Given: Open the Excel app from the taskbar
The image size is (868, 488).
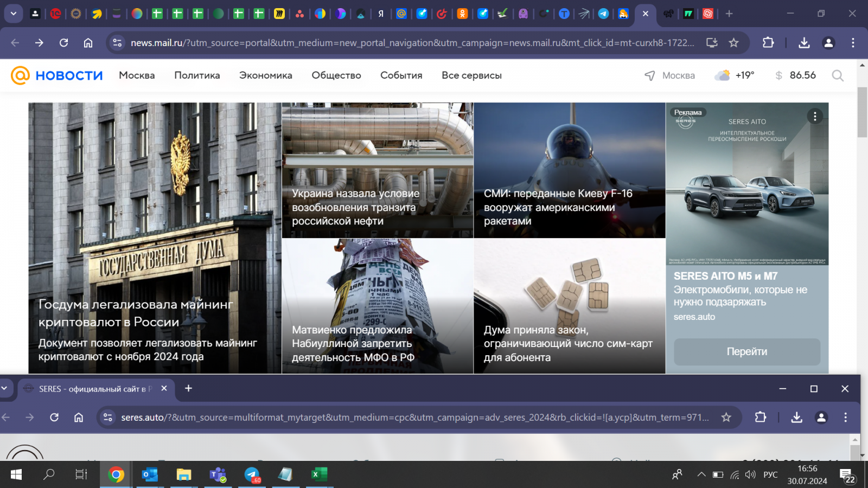Looking at the screenshot, I should pos(319,475).
